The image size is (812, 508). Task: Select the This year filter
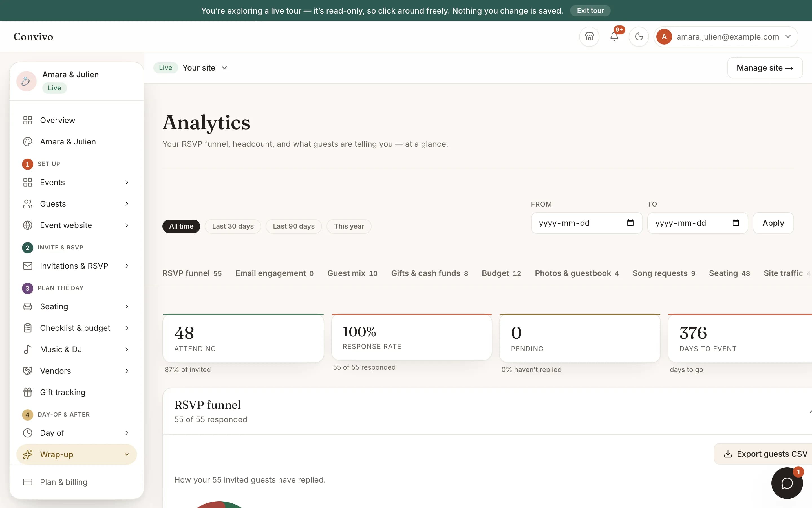click(x=349, y=226)
